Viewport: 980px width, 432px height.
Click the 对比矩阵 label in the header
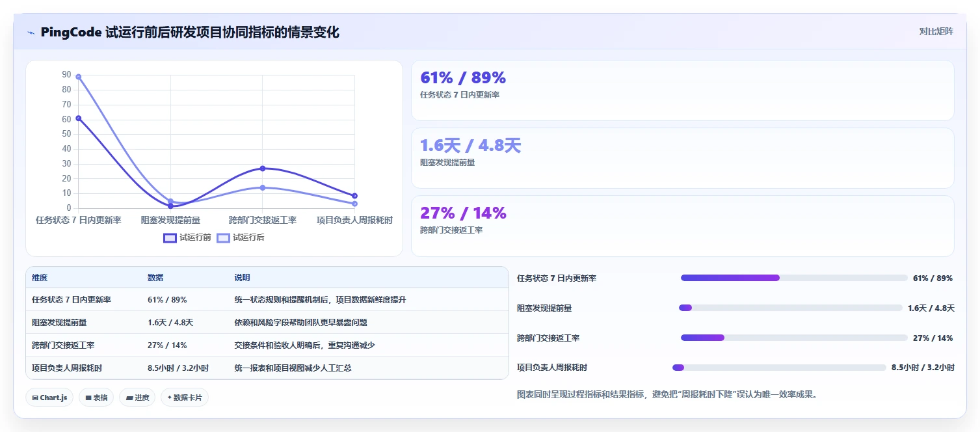point(936,31)
